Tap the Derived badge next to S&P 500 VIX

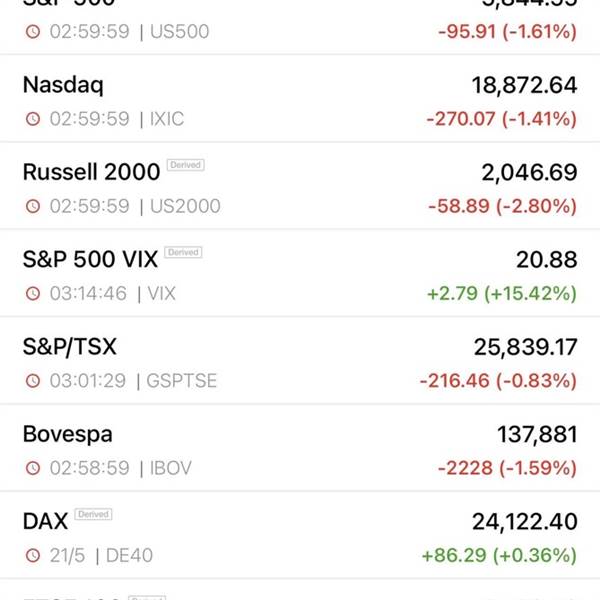coord(183,252)
